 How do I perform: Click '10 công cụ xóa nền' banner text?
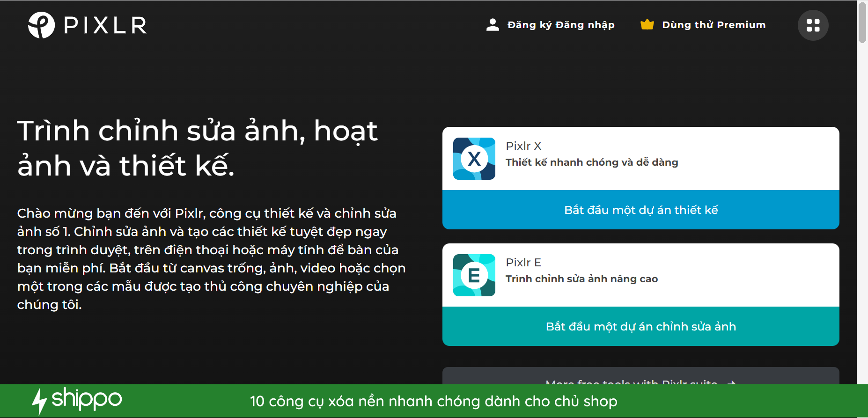tap(434, 401)
